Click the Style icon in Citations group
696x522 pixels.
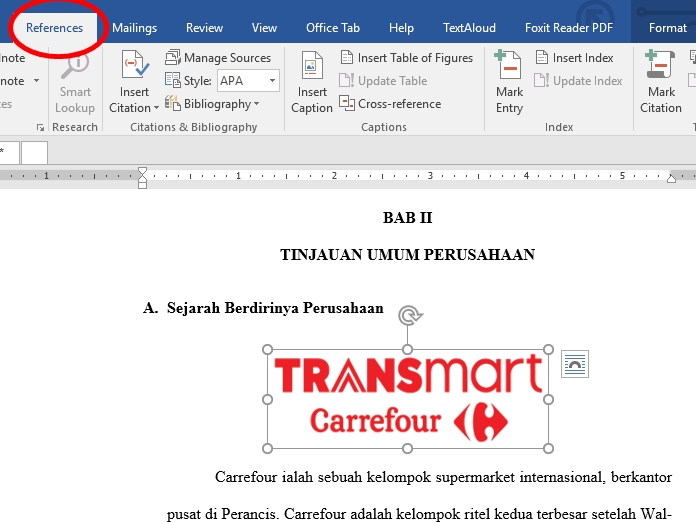click(172, 80)
